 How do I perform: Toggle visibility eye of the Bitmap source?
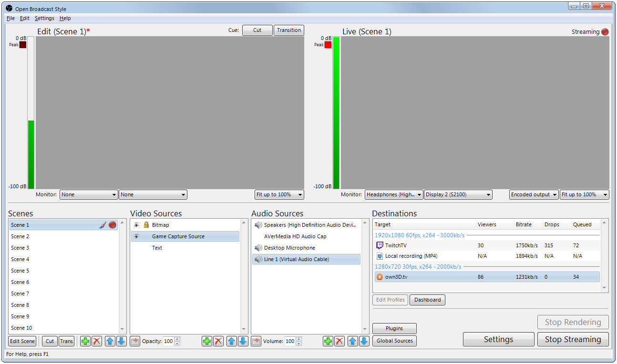(x=136, y=225)
